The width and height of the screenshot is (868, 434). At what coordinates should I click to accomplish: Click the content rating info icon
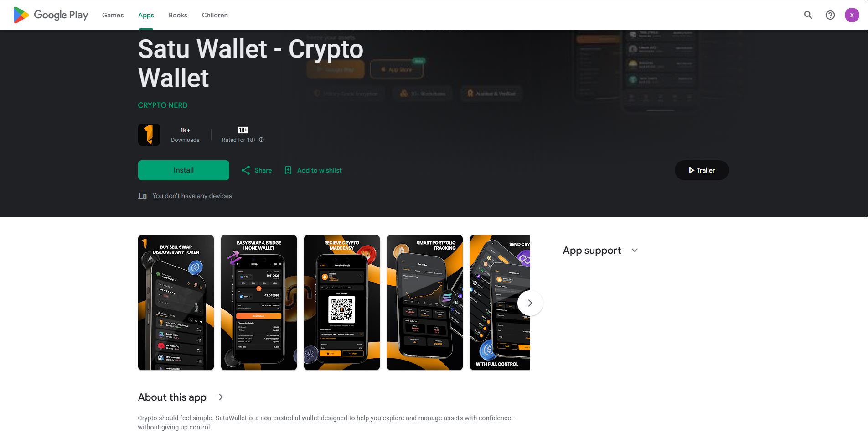[x=261, y=140]
